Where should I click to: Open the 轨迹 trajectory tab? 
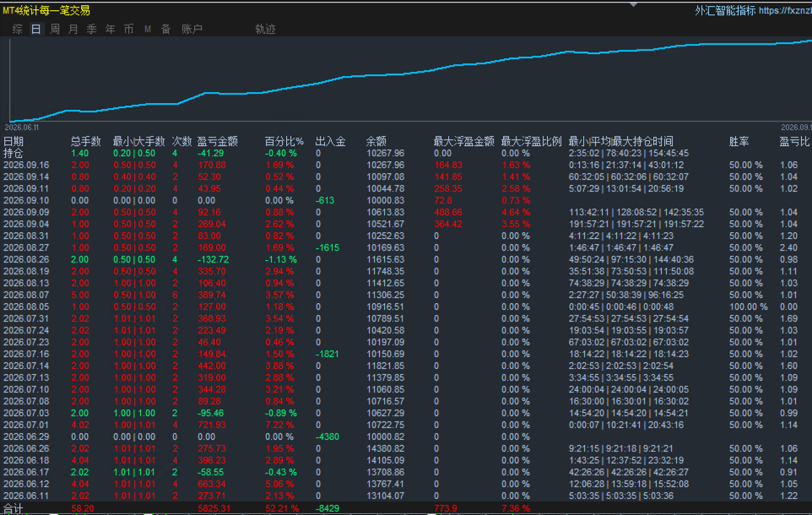[x=265, y=29]
